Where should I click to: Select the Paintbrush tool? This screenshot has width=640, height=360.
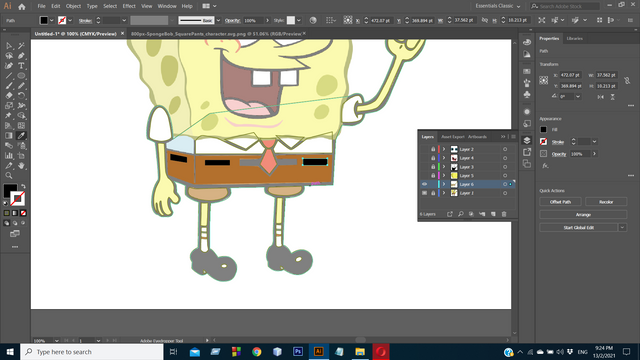9,86
